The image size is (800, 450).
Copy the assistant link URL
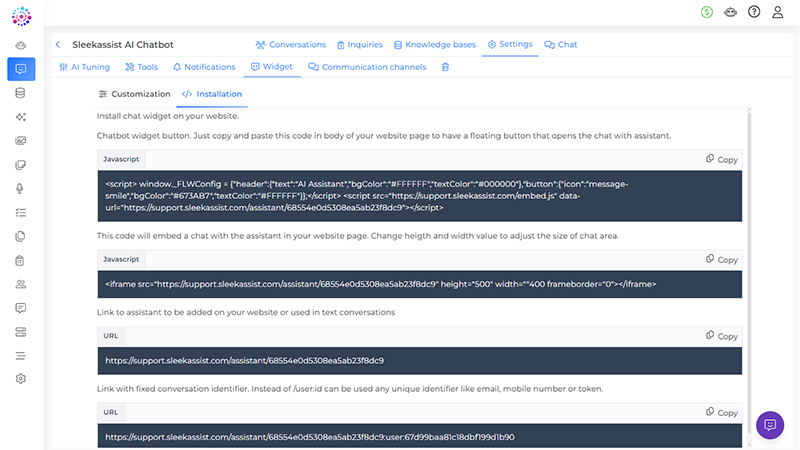(x=721, y=336)
